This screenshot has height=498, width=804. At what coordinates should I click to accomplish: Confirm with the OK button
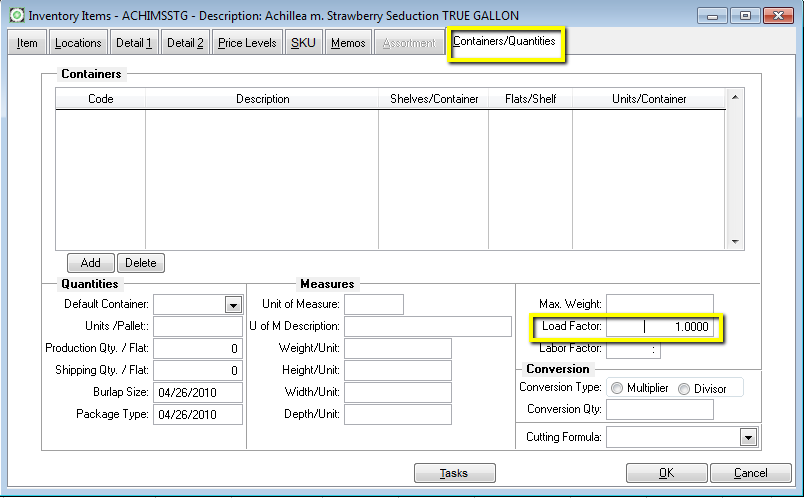(666, 473)
